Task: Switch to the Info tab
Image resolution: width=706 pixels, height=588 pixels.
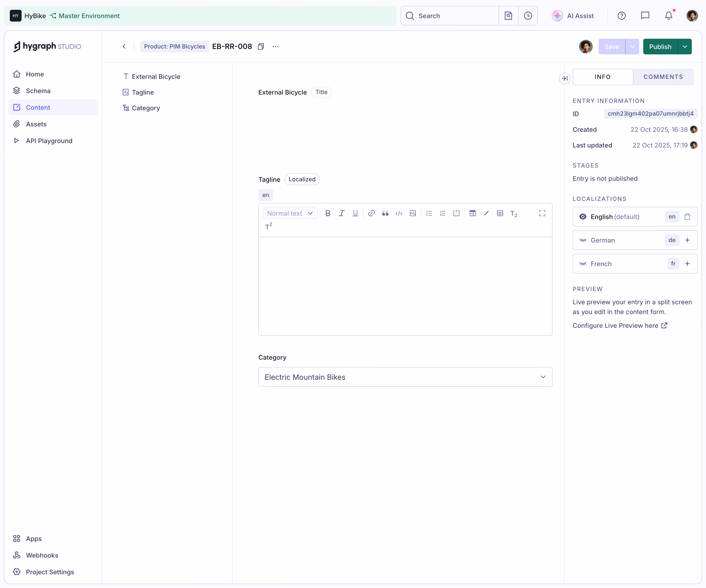Action: [603, 77]
